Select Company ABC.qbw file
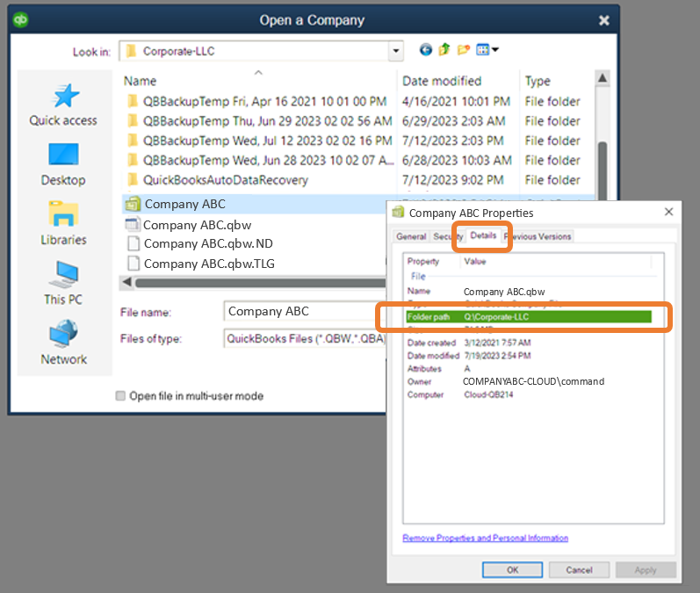The width and height of the screenshot is (700, 593). (x=189, y=225)
